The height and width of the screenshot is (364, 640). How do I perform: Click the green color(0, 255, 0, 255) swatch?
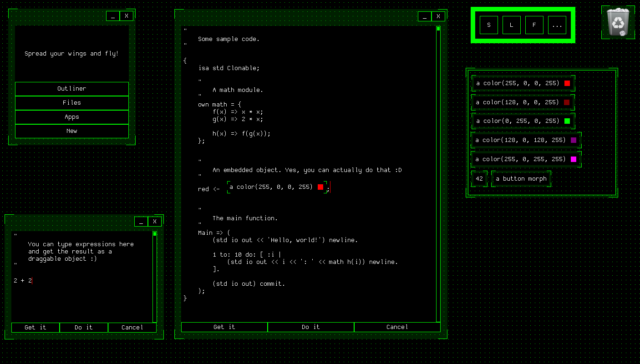(x=567, y=121)
